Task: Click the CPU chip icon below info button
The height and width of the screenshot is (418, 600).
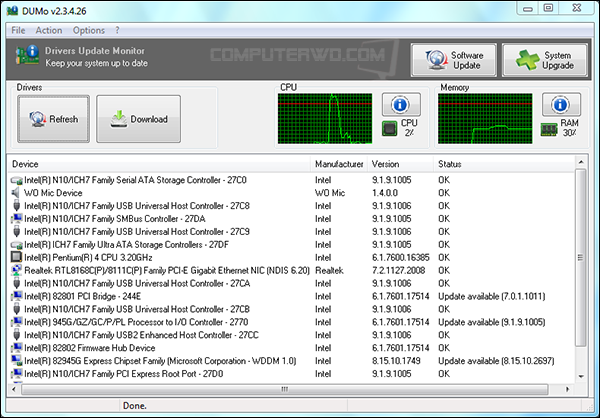Action: [390, 128]
